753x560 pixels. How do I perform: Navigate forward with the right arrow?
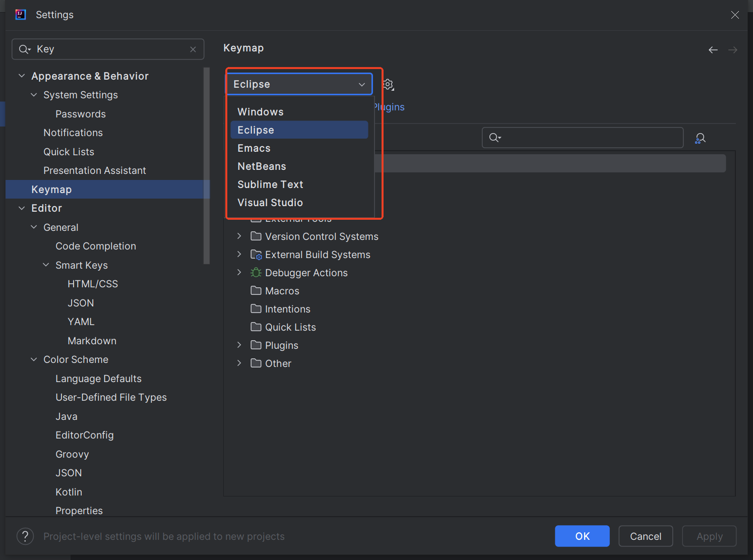[733, 50]
